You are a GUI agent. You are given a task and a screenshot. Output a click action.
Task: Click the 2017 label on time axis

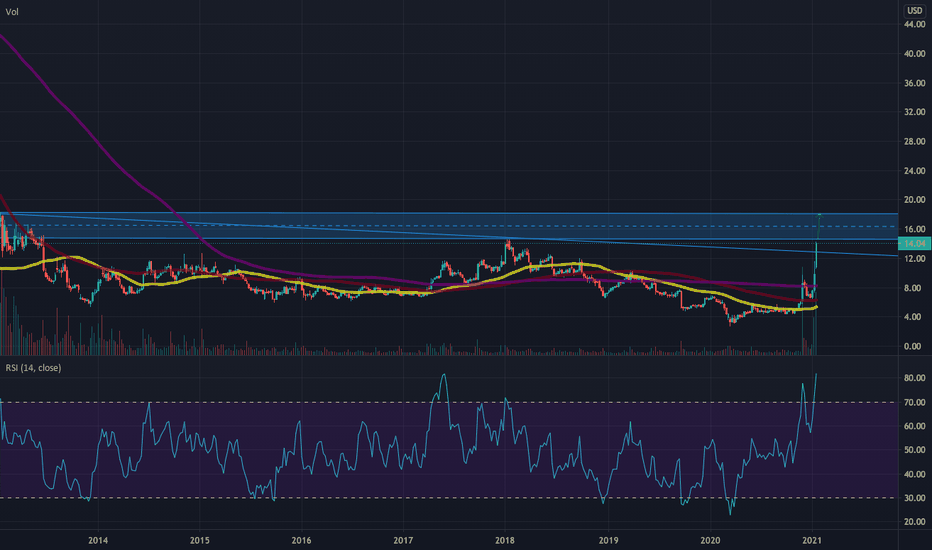click(x=403, y=540)
